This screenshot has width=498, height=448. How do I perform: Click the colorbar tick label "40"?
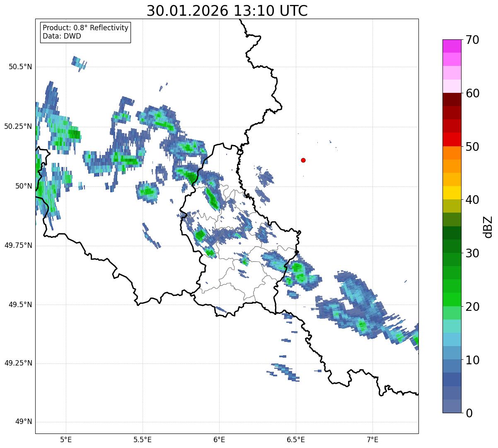click(472, 200)
